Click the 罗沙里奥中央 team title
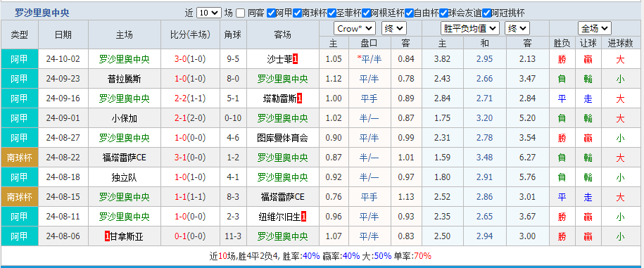Screen dimensions: 644x268 tap(42, 13)
